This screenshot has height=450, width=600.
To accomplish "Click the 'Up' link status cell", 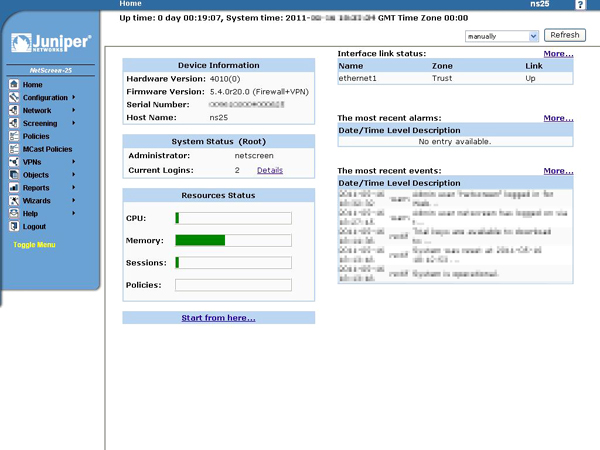I will click(x=530, y=78).
